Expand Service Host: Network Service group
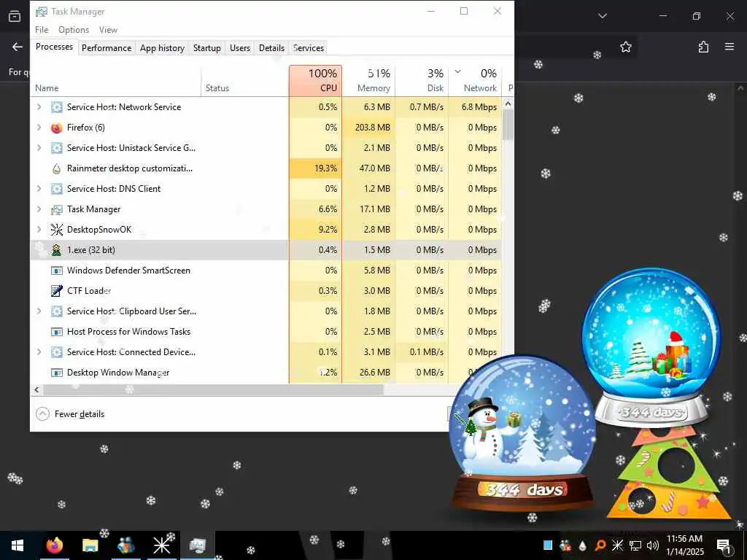 tap(39, 107)
